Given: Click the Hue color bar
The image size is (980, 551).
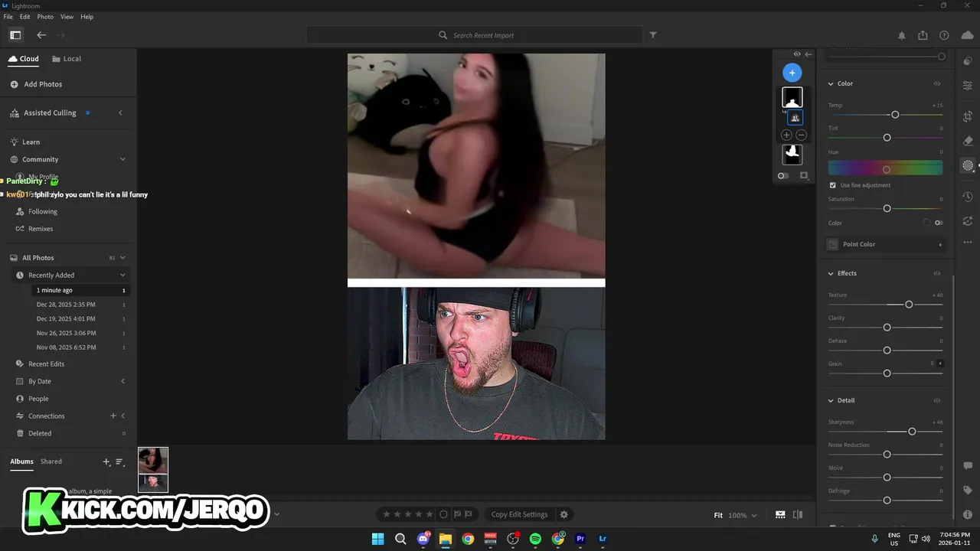Looking at the screenshot, I should (x=885, y=169).
